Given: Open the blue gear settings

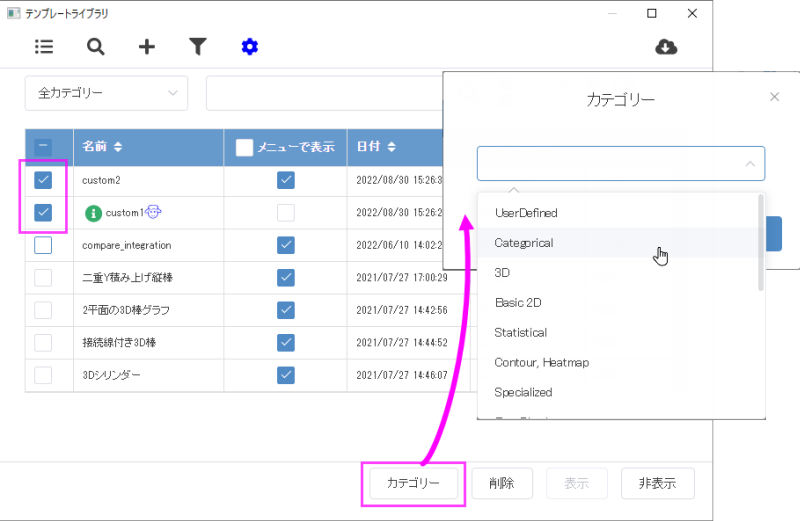Looking at the screenshot, I should click(x=249, y=47).
